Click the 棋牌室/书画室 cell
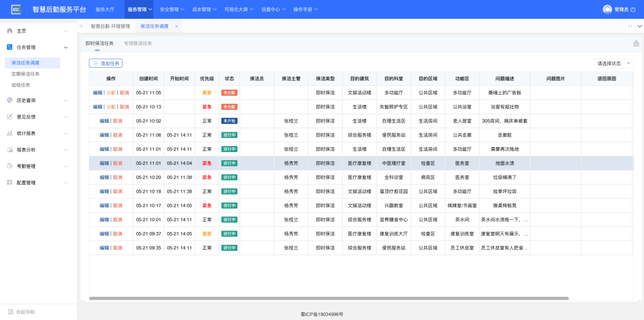This screenshot has width=644, height=320. coord(463,206)
